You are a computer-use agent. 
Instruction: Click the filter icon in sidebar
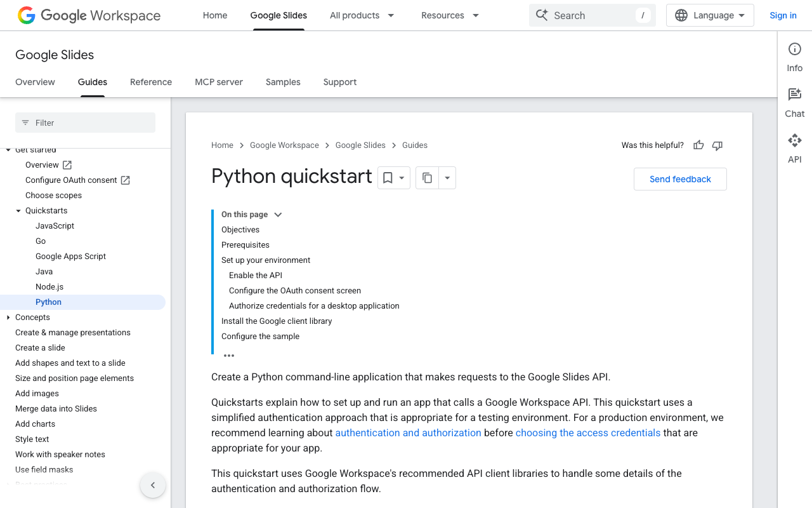(x=25, y=123)
